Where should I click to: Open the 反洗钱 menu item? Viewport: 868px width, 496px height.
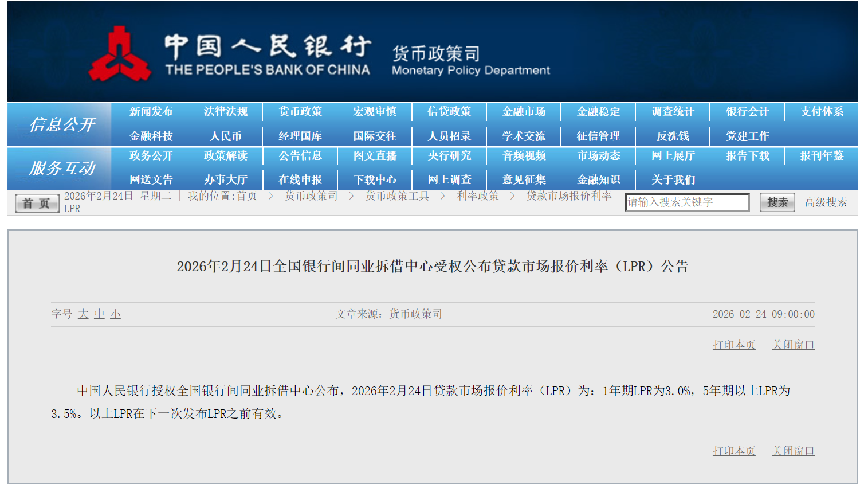(672, 136)
